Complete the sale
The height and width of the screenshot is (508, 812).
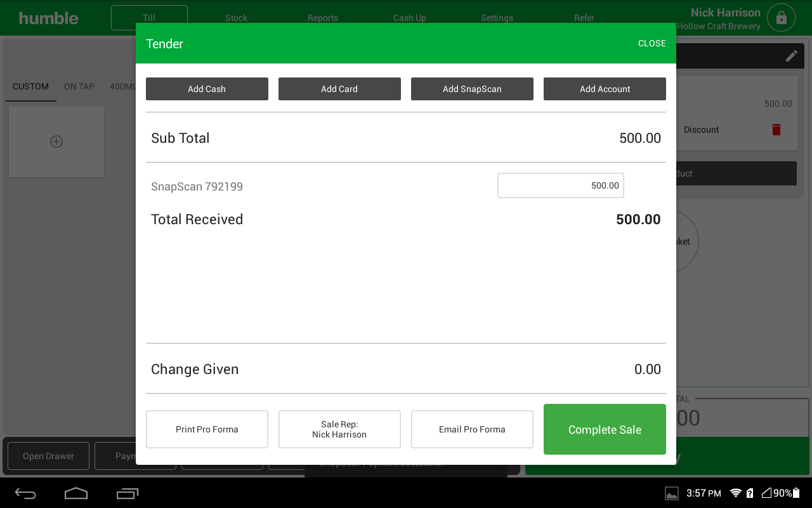coord(605,429)
